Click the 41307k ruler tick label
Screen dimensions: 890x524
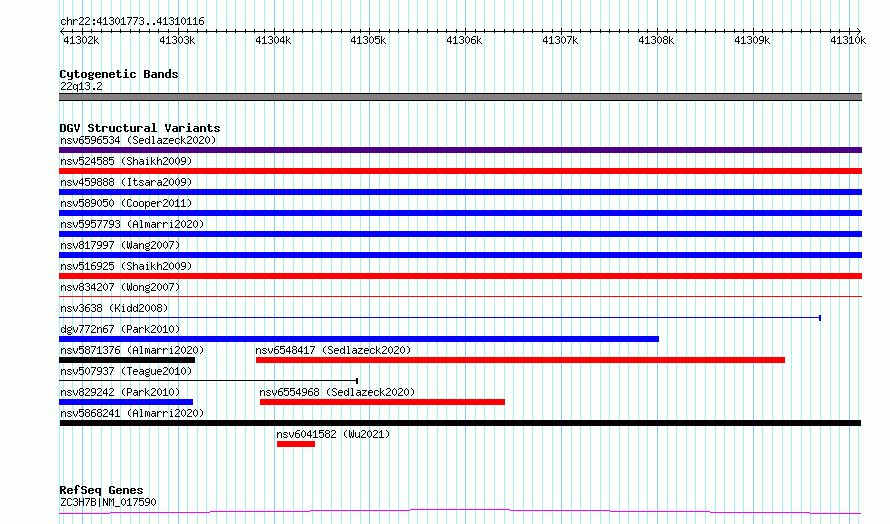click(560, 40)
